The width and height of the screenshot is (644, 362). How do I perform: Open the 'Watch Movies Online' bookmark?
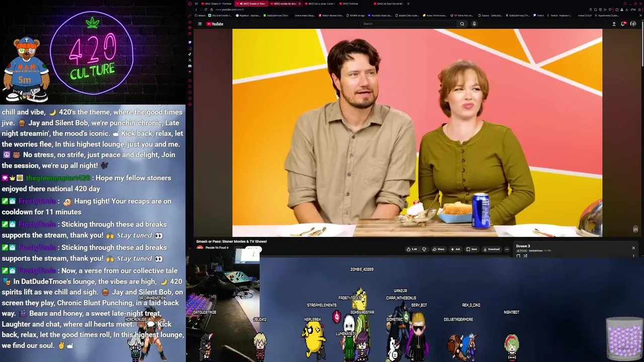tap(331, 16)
